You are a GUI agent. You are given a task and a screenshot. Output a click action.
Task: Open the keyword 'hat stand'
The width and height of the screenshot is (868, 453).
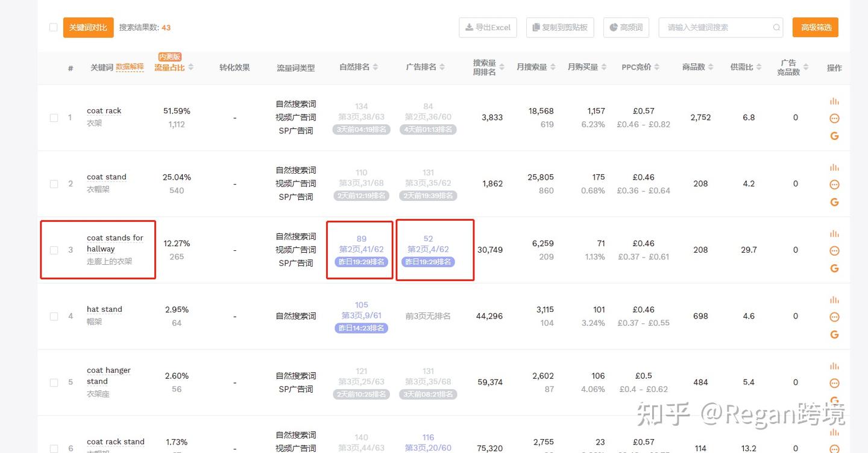click(104, 309)
